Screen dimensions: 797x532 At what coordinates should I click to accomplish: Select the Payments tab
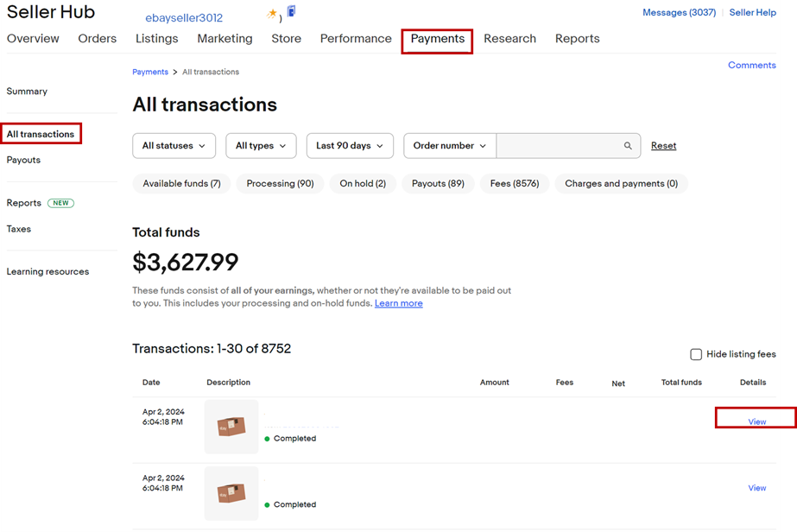tap(438, 39)
